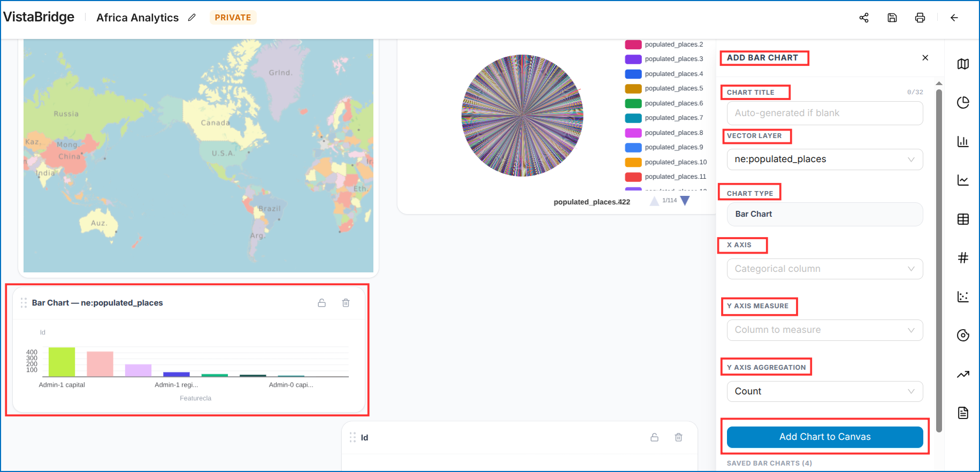The width and height of the screenshot is (980, 472).
Task: Open the Vector Layer ne:populated_places dropdown
Action: coord(825,159)
